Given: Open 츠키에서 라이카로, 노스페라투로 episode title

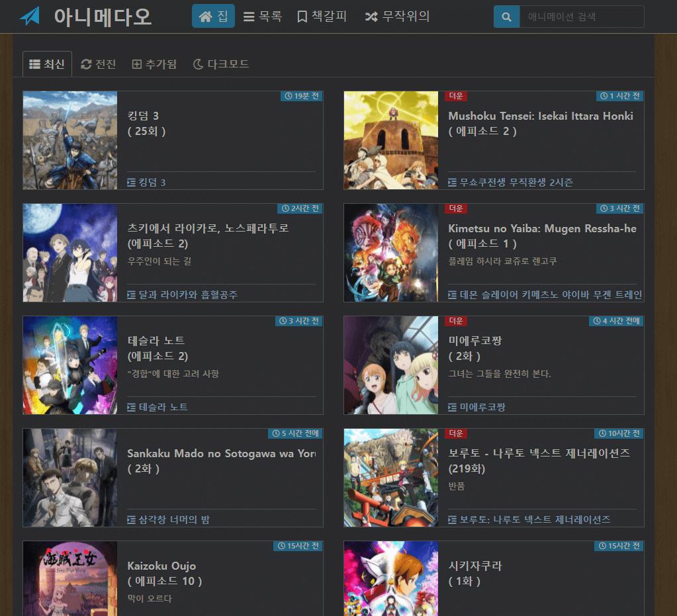Looking at the screenshot, I should pos(208,236).
